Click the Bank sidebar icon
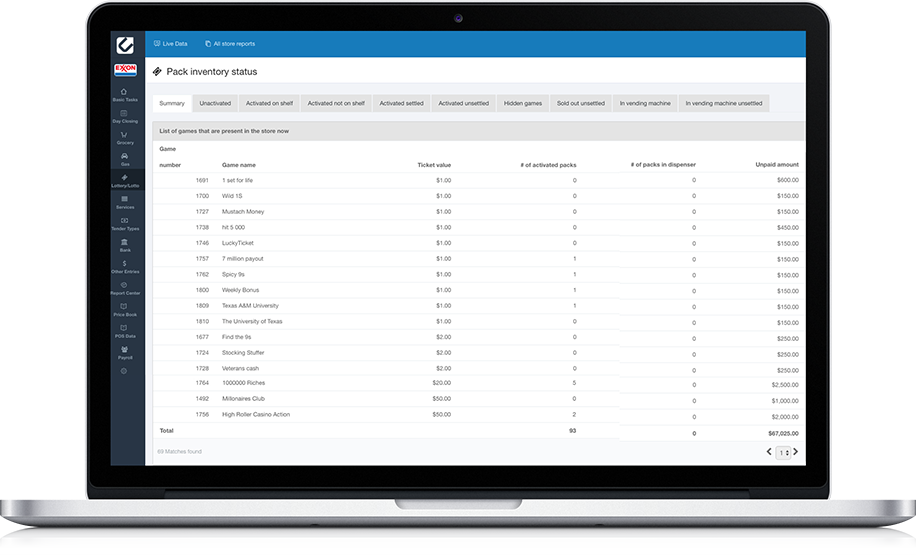This screenshot has width=916, height=555. pos(125,245)
